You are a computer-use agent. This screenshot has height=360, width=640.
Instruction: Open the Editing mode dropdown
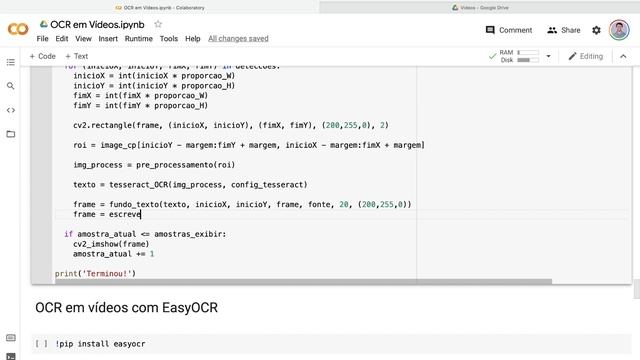tap(585, 56)
